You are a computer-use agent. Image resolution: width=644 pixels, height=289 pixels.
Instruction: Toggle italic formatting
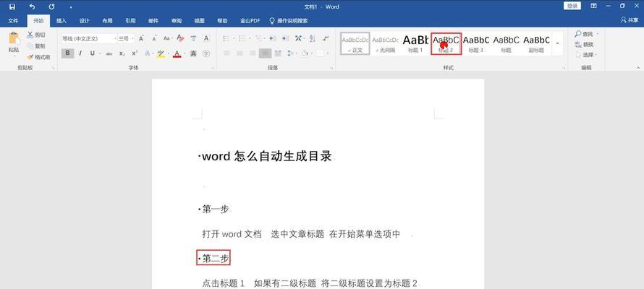pos(81,53)
